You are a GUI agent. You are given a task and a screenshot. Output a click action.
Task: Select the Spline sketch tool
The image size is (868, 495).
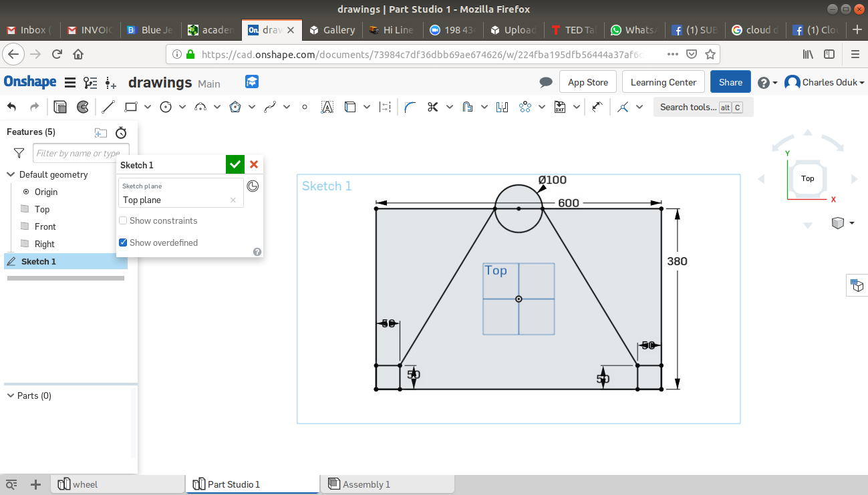point(270,107)
